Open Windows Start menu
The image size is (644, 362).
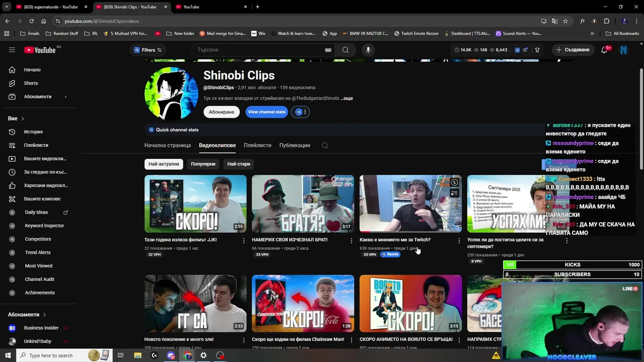(8, 355)
